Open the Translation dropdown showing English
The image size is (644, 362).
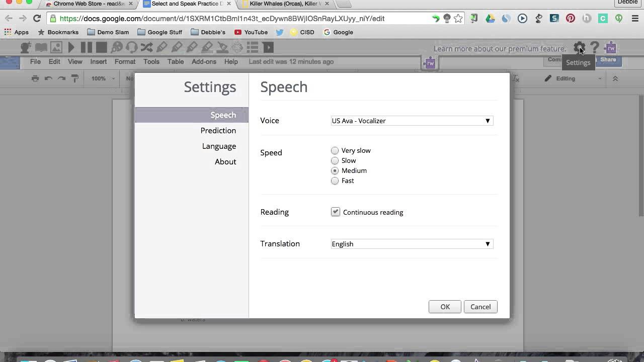tap(412, 244)
